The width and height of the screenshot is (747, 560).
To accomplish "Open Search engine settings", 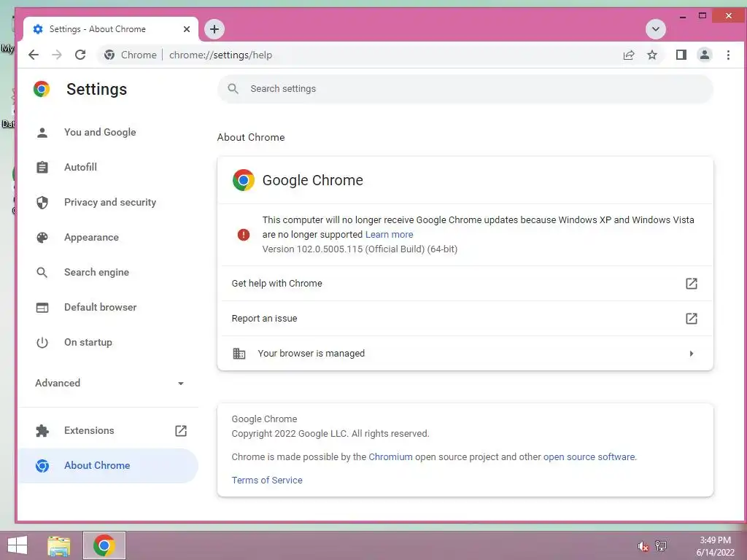I will point(109,273).
